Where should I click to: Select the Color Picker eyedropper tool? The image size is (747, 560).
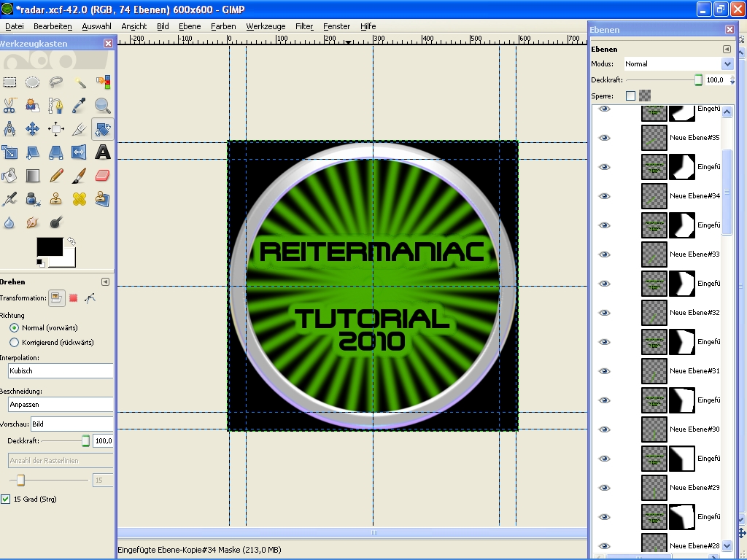pyautogui.click(x=79, y=105)
